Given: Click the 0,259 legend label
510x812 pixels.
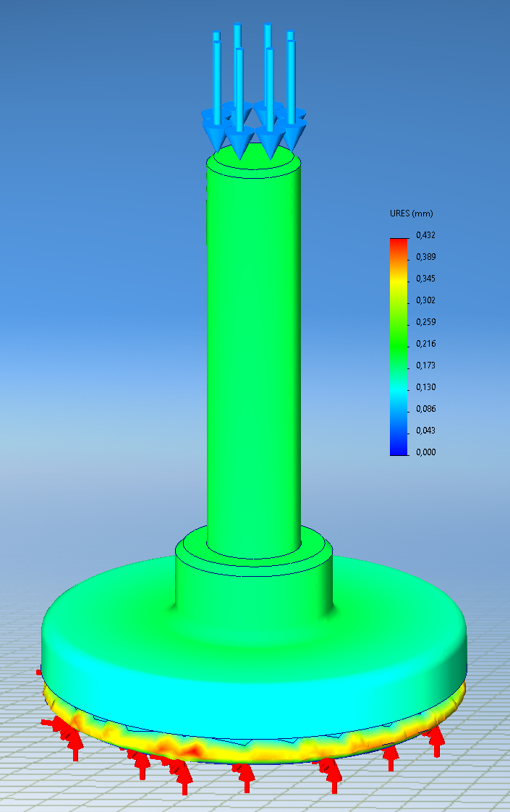Looking at the screenshot, I should [425, 321].
